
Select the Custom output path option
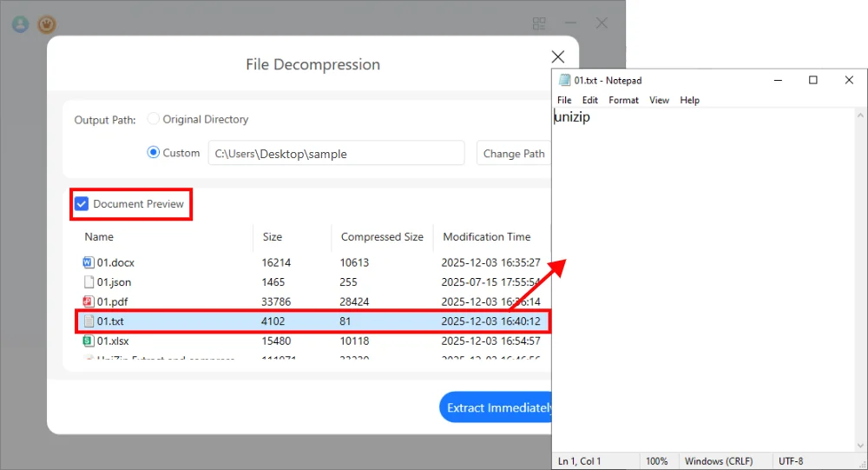pyautogui.click(x=154, y=153)
